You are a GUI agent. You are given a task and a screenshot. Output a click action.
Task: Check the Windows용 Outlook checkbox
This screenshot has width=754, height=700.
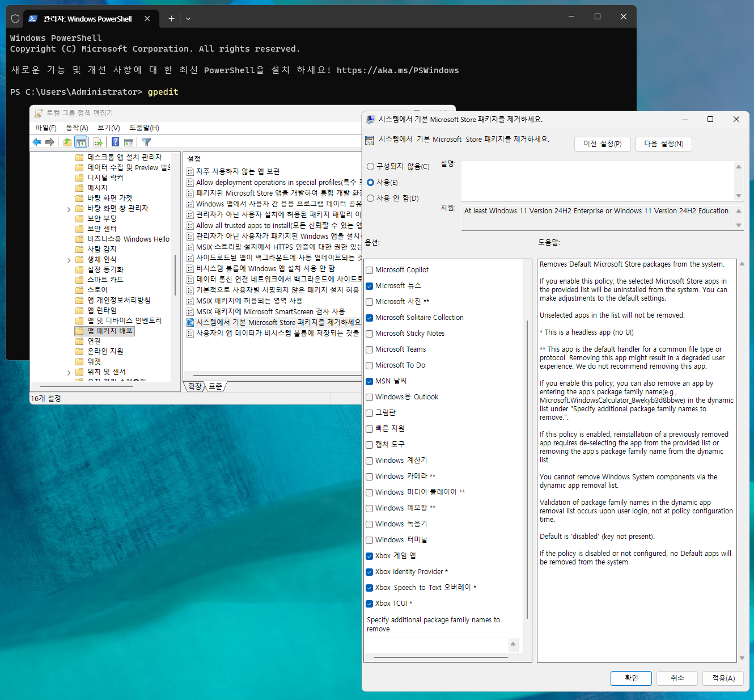tap(370, 398)
